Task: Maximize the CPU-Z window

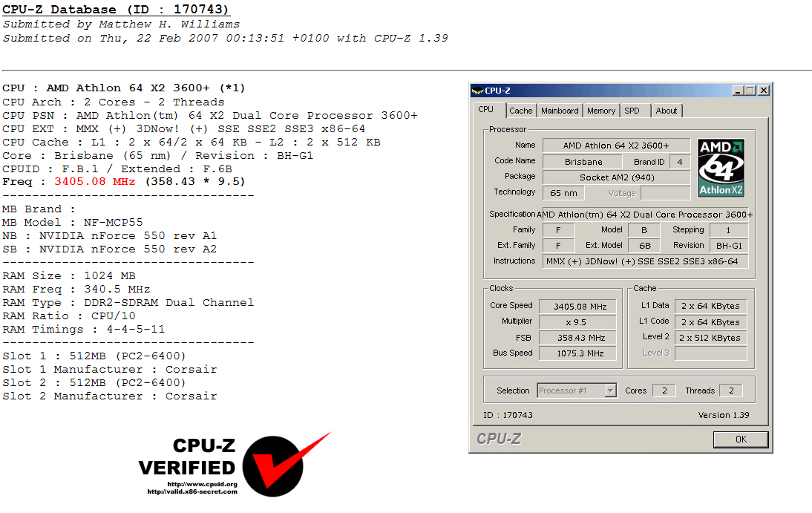Action: [750, 91]
